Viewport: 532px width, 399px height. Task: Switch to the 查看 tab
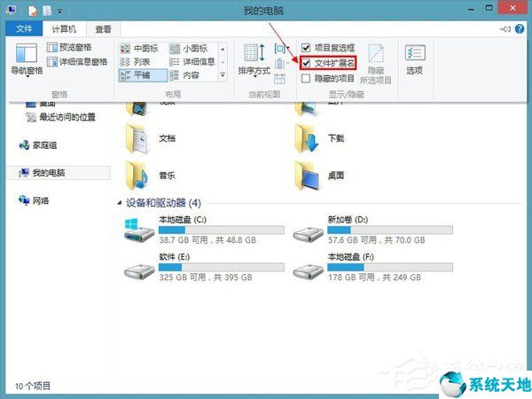(103, 29)
